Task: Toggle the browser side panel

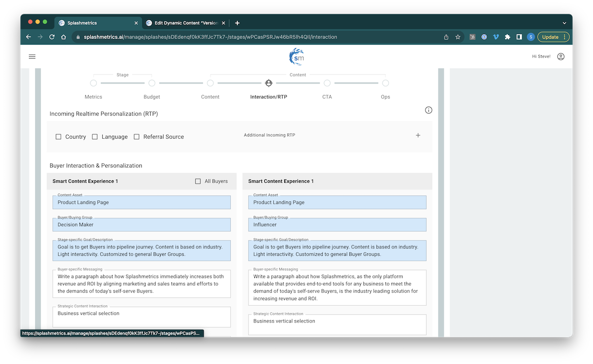Action: 519,37
